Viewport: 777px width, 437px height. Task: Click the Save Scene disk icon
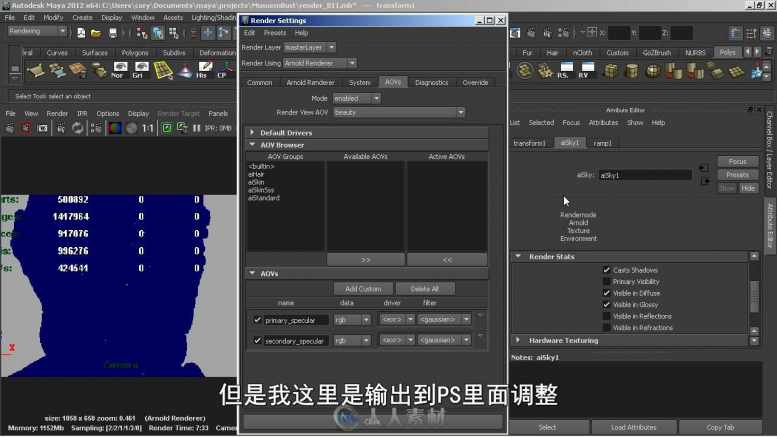click(113, 33)
